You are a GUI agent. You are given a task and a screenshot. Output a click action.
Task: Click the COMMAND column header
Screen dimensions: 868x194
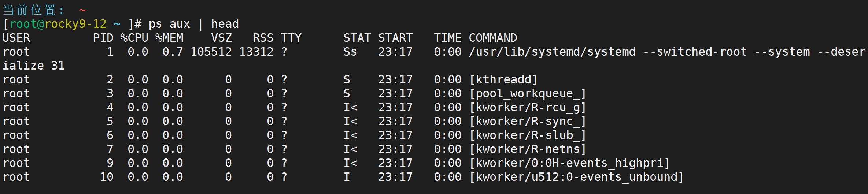[x=493, y=38]
